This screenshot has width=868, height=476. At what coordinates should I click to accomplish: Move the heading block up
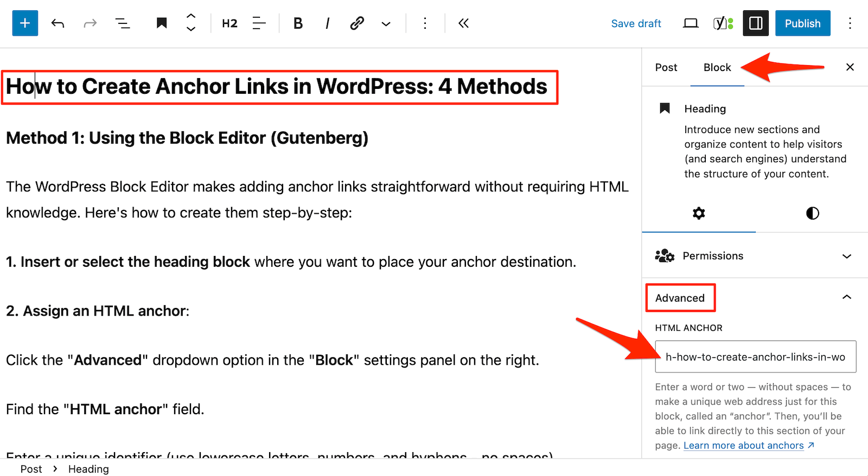tap(191, 16)
